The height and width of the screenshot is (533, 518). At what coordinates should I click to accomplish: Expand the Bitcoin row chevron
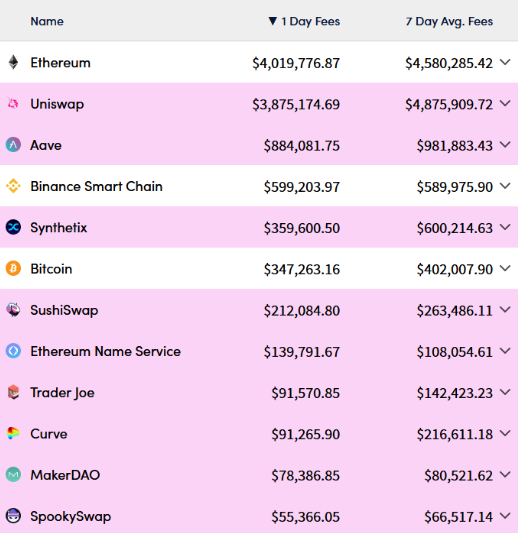point(505,269)
